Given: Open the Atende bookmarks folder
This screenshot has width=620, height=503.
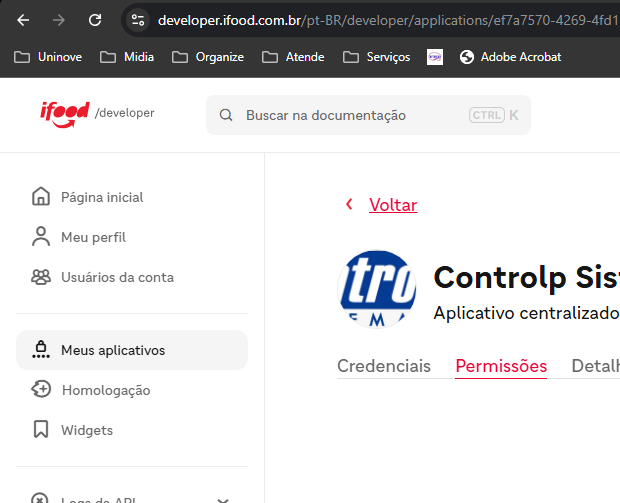Looking at the screenshot, I should click(293, 57).
